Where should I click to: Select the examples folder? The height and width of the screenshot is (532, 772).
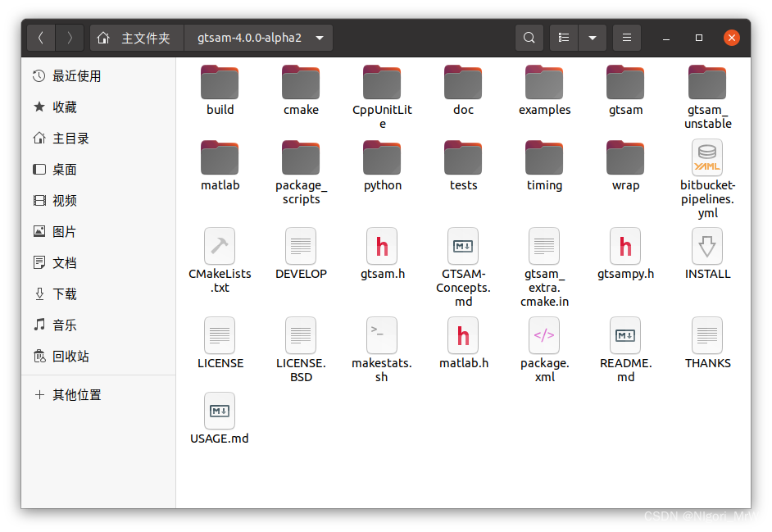coord(544,91)
